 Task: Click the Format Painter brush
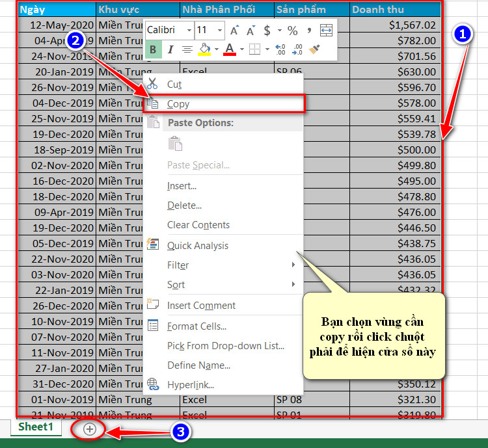[x=314, y=49]
